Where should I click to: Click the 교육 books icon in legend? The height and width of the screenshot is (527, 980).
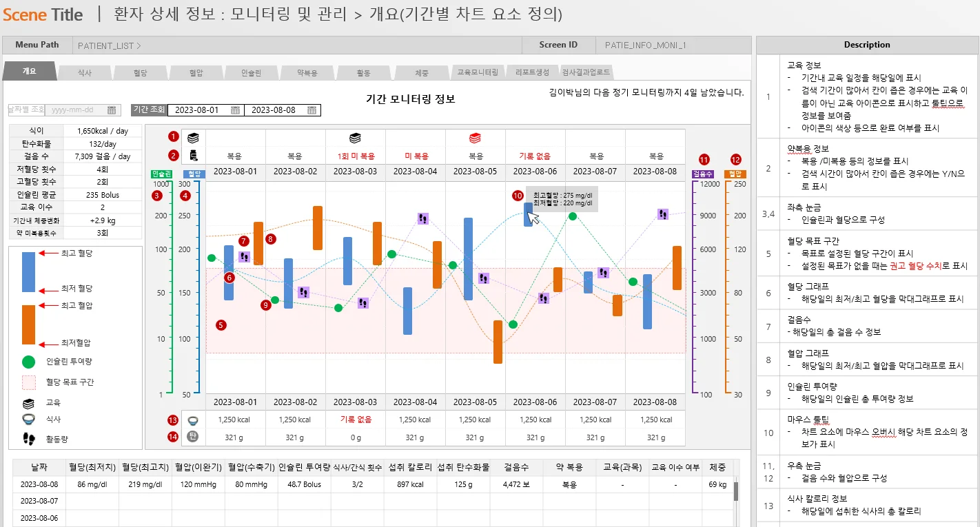coord(28,403)
